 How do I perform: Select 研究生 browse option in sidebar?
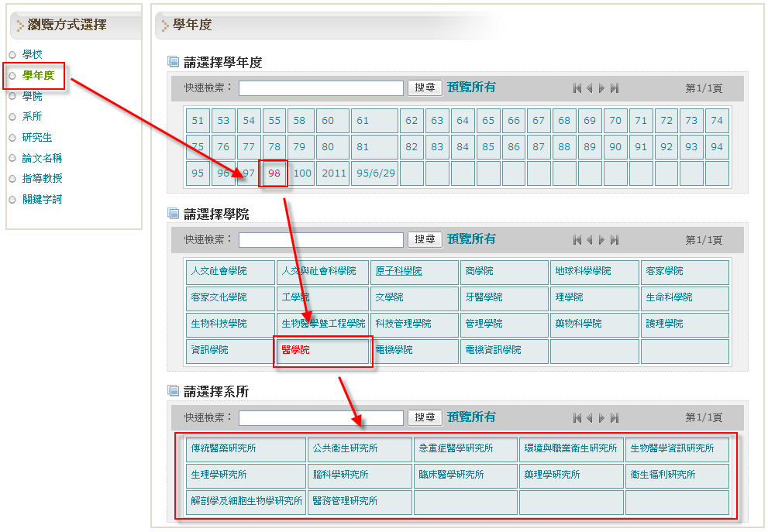(36, 137)
